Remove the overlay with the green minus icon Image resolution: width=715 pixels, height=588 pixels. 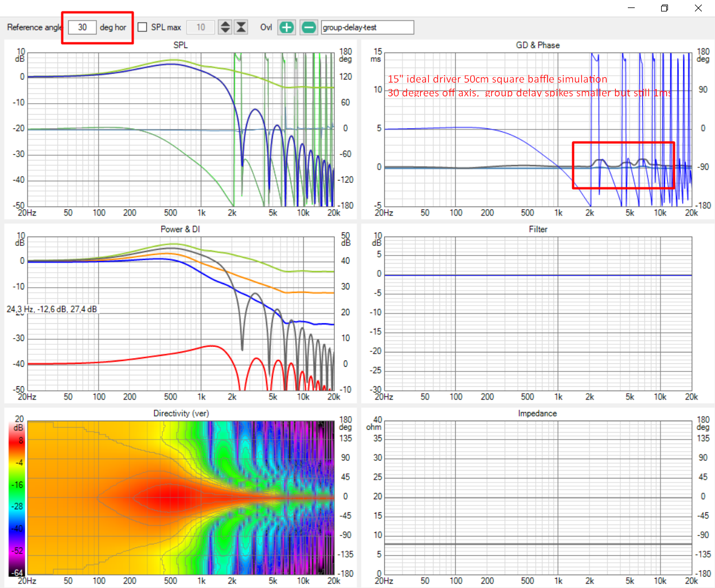point(308,28)
